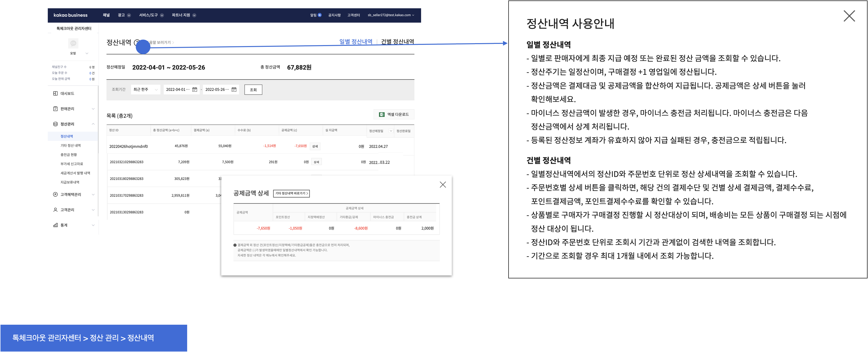
Task: Toggle the 정산예정일 column sort arrow
Action: point(391,131)
